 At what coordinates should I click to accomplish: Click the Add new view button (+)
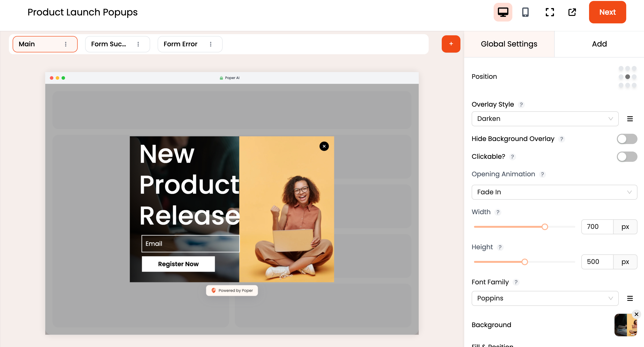451,43
